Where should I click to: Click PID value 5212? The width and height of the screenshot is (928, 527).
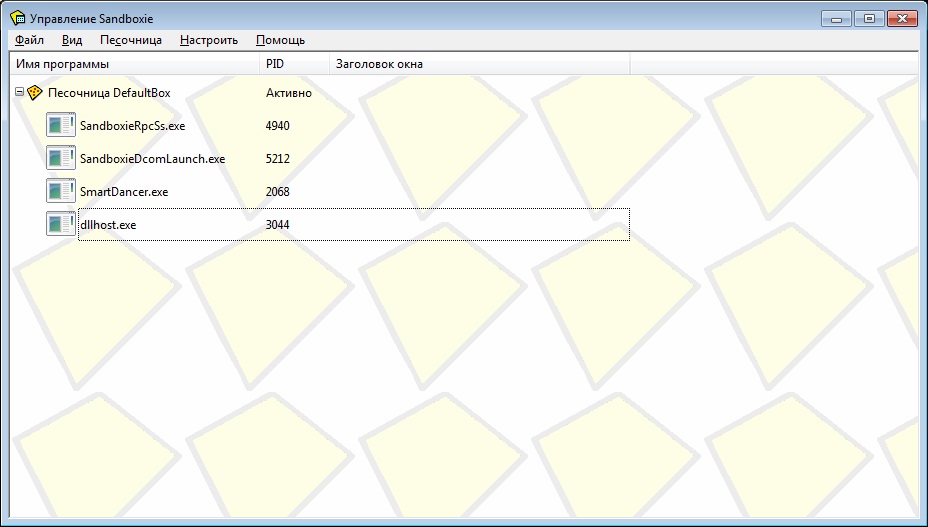coord(278,159)
